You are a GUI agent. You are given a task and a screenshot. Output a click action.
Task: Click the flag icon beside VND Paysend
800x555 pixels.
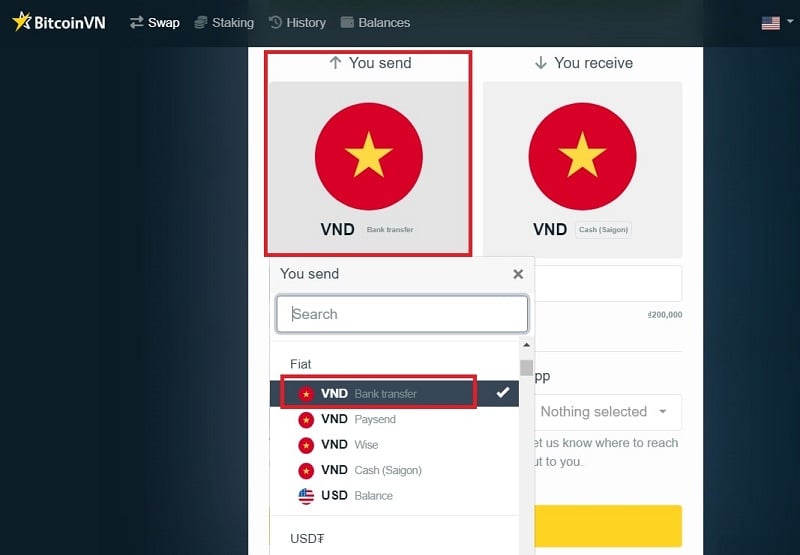click(306, 419)
